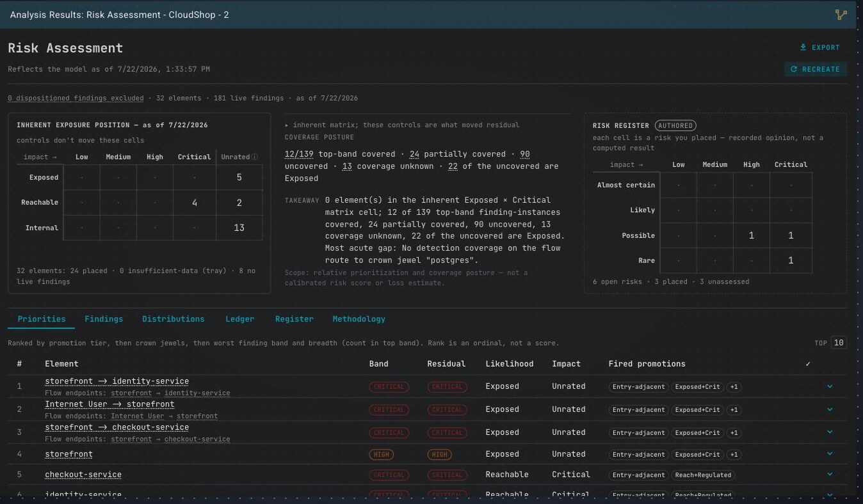This screenshot has height=504, width=863.
Task: Open the Distributions tab
Action: tap(173, 319)
